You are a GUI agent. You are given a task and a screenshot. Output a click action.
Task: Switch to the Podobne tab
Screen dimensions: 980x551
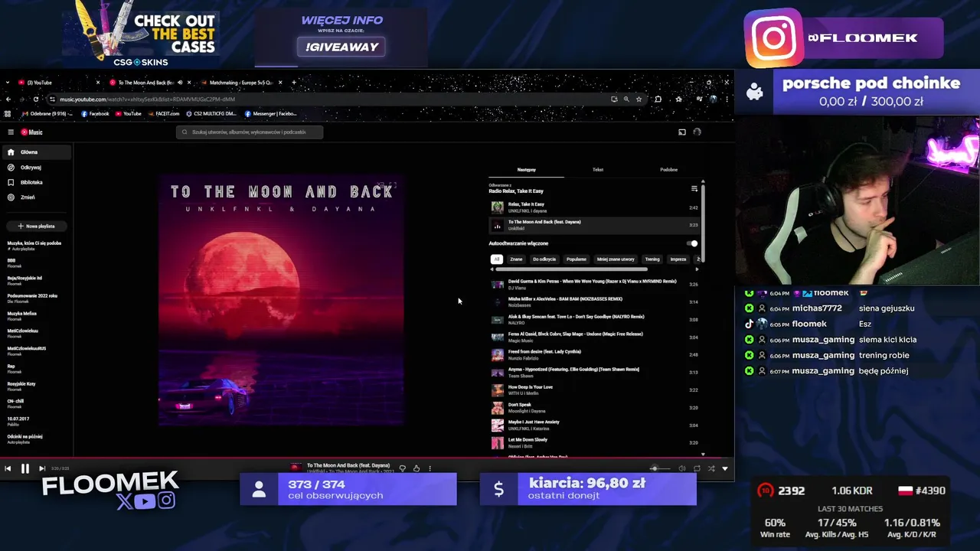[668, 170]
